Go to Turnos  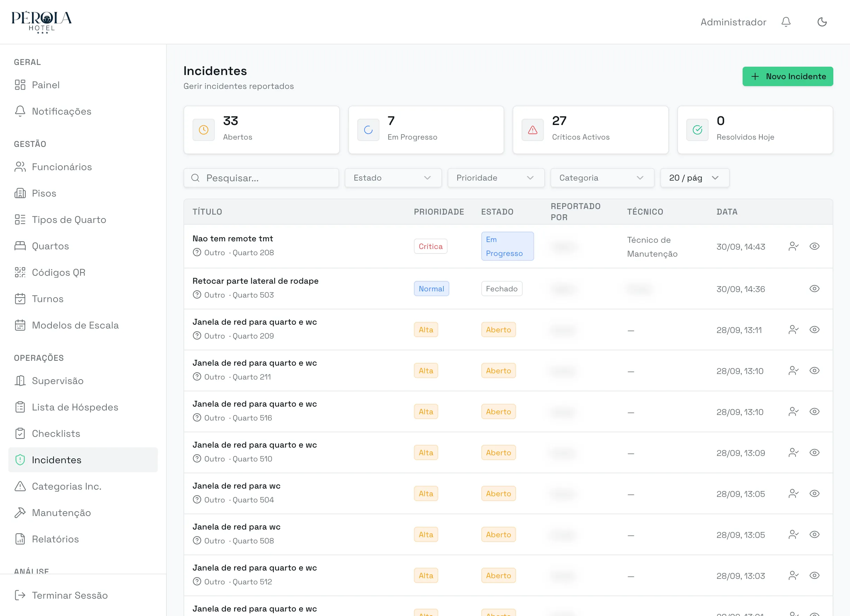tap(83, 299)
